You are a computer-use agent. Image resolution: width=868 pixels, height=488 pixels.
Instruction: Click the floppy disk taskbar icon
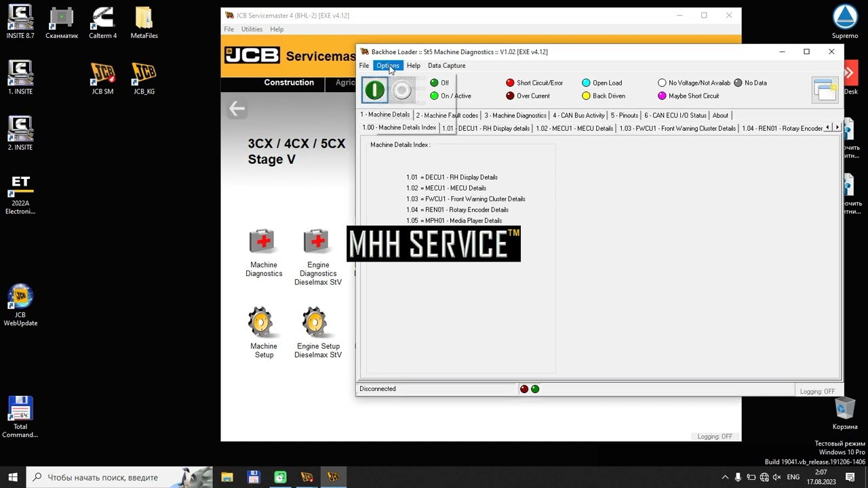254,477
